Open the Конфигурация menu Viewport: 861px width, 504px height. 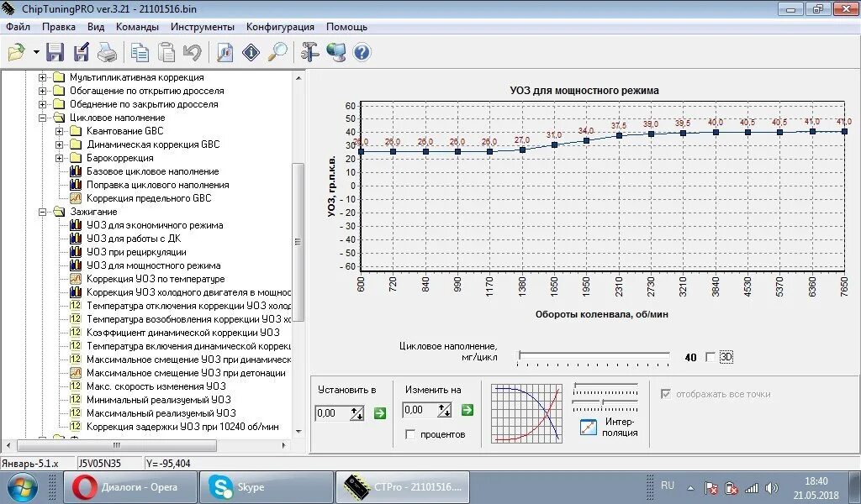click(280, 27)
